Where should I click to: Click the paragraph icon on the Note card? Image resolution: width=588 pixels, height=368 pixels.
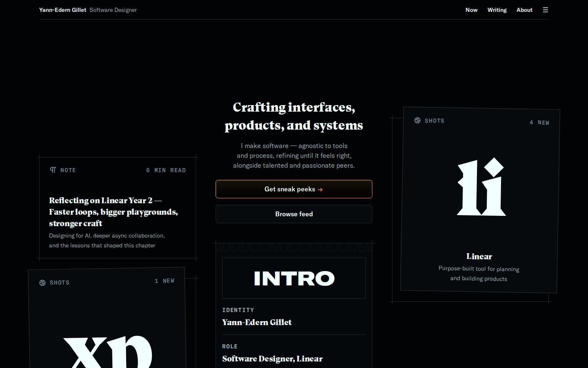53,170
